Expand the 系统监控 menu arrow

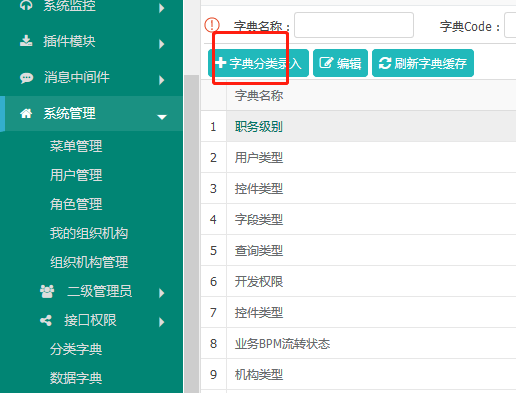(x=162, y=8)
